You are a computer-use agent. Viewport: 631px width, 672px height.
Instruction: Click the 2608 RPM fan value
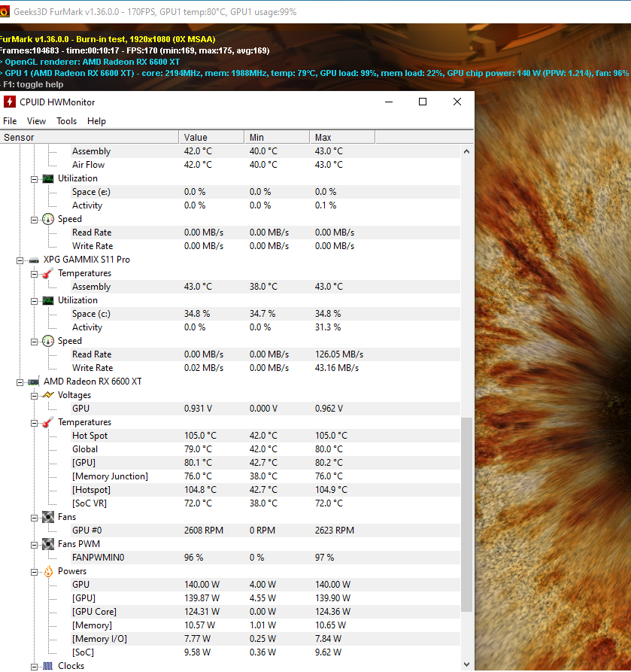tap(204, 531)
